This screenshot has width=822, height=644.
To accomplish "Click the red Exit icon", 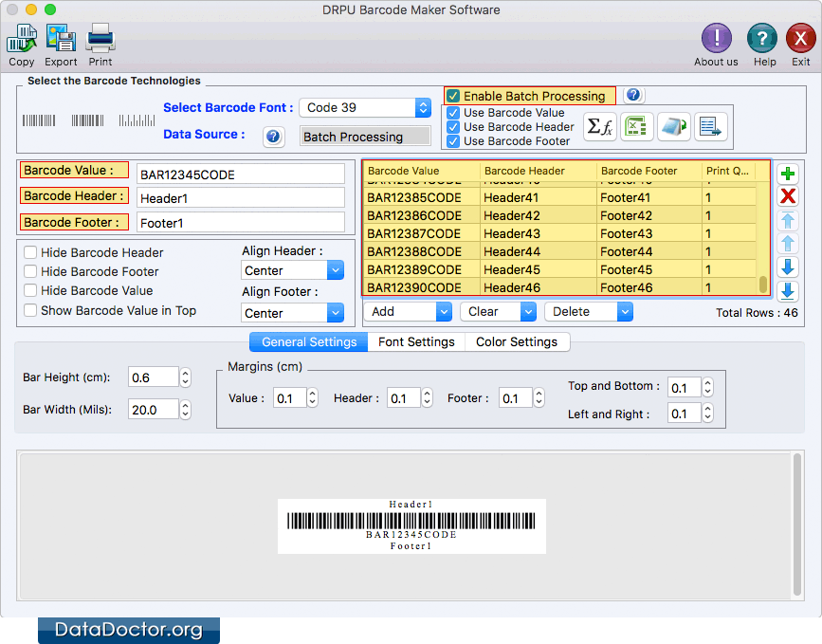I will tap(800, 38).
